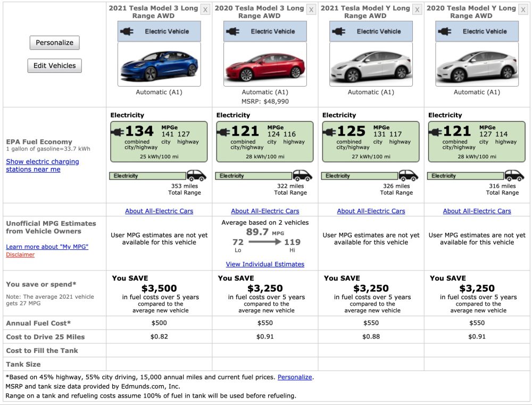This screenshot has width=532, height=405.
Task: Click the 2021 Model Y white car photo
Action: (x=371, y=64)
